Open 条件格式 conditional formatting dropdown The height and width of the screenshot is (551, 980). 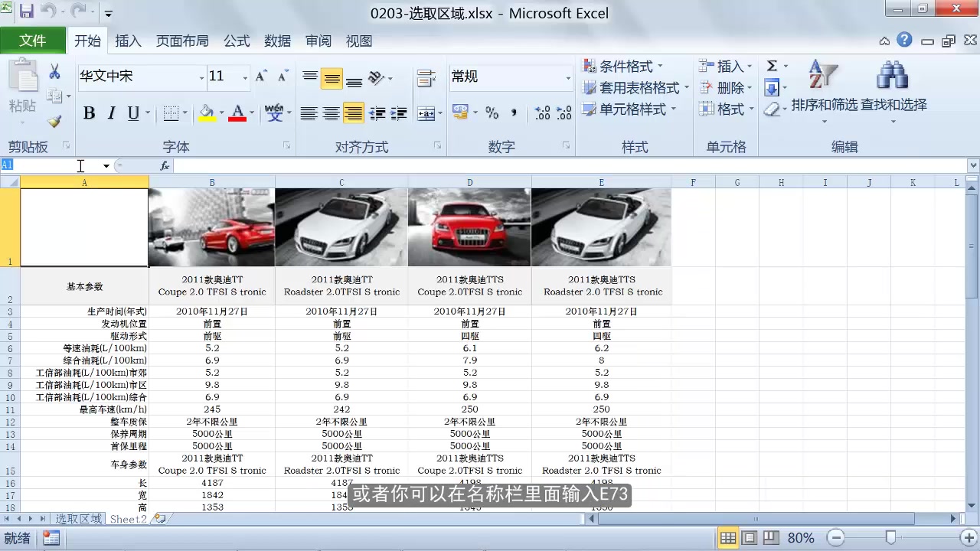(x=622, y=67)
